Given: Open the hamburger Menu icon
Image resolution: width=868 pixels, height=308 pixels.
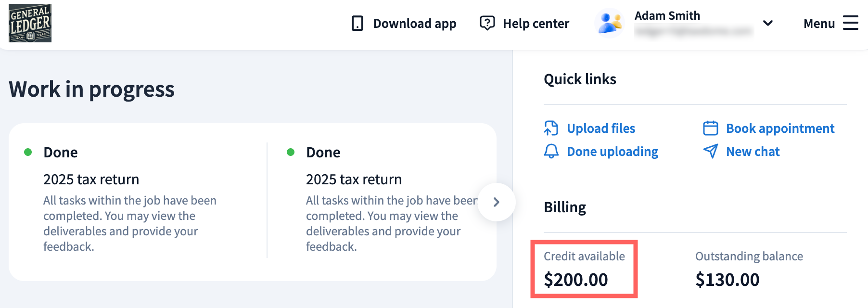Looking at the screenshot, I should pos(851,23).
